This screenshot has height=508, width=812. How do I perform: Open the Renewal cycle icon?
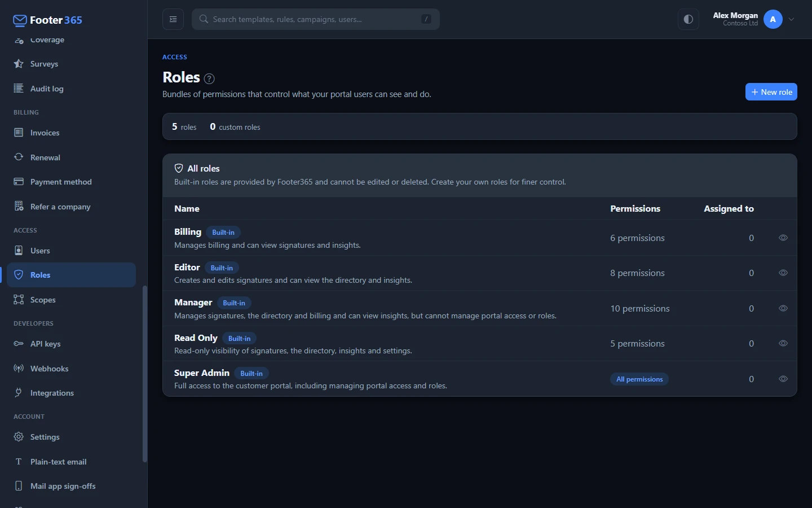tap(19, 157)
